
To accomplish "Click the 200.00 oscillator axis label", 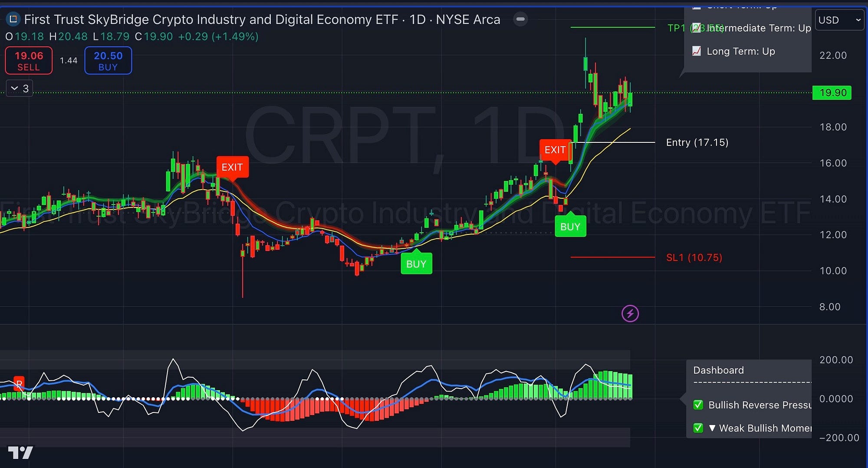I will [836, 360].
